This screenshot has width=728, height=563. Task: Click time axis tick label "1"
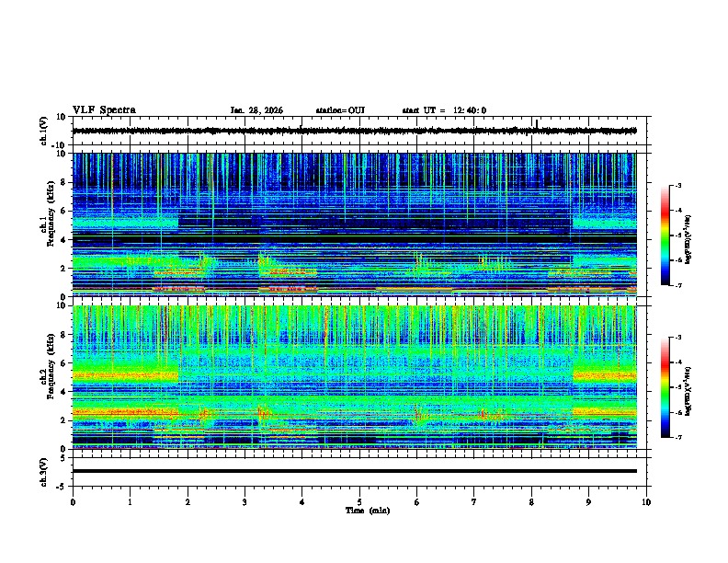point(130,502)
